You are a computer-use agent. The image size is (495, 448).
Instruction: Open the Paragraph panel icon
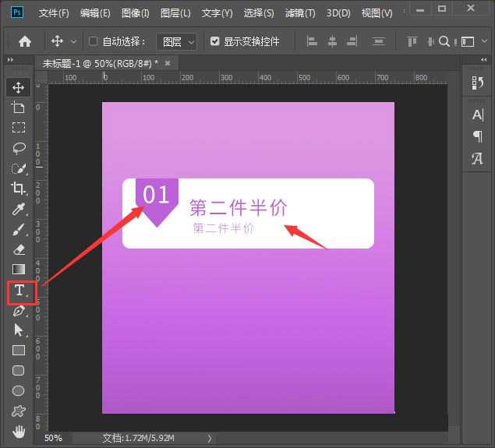tap(477, 136)
